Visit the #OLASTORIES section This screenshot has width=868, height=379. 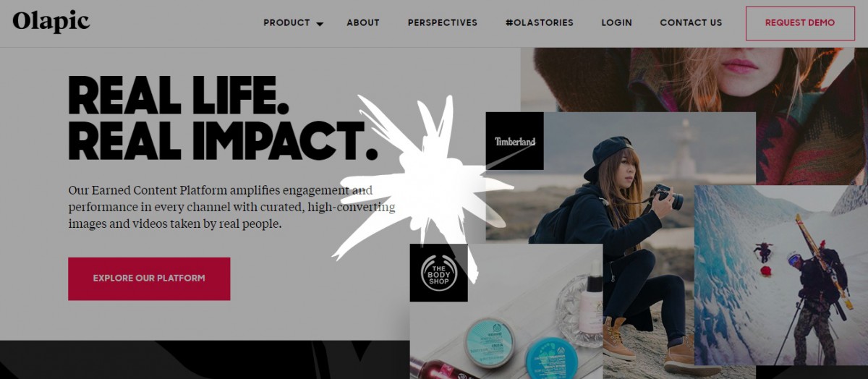540,22
